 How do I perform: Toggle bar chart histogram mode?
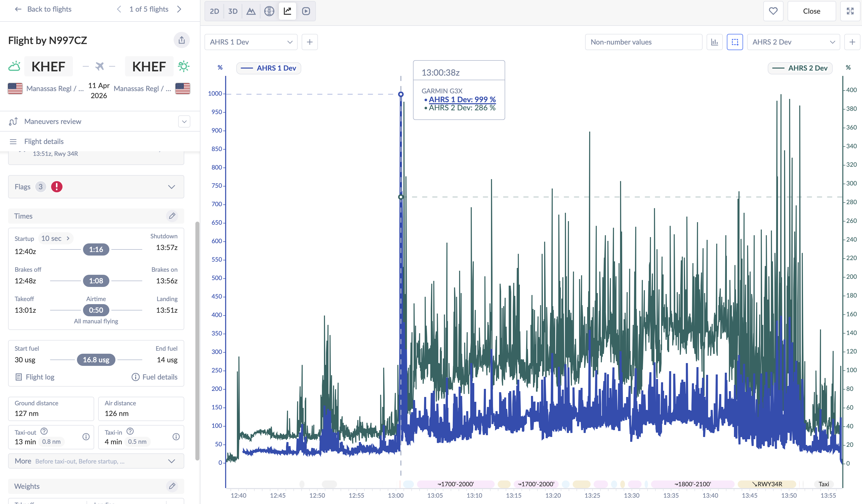click(714, 42)
